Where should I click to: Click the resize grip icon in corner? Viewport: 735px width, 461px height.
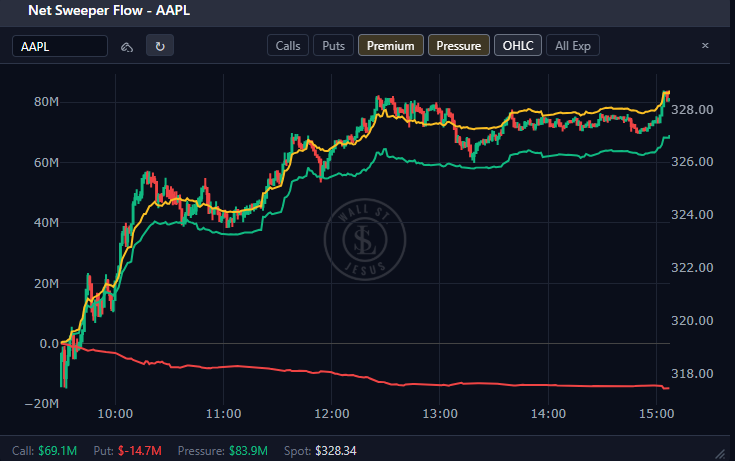[x=720, y=453]
